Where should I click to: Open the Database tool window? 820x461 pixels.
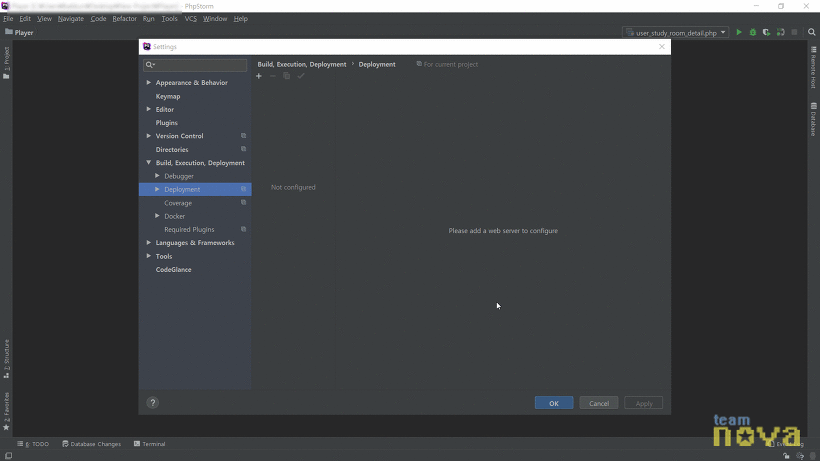(x=813, y=119)
